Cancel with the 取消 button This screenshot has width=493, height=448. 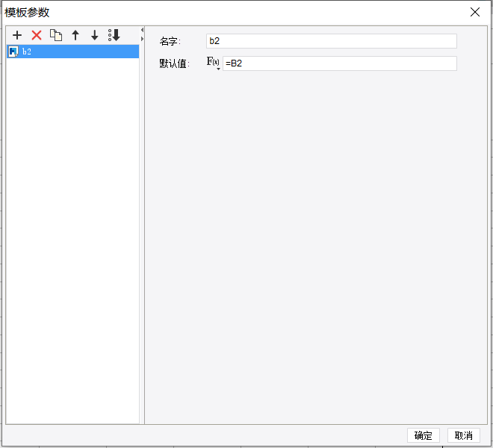pyautogui.click(x=464, y=435)
